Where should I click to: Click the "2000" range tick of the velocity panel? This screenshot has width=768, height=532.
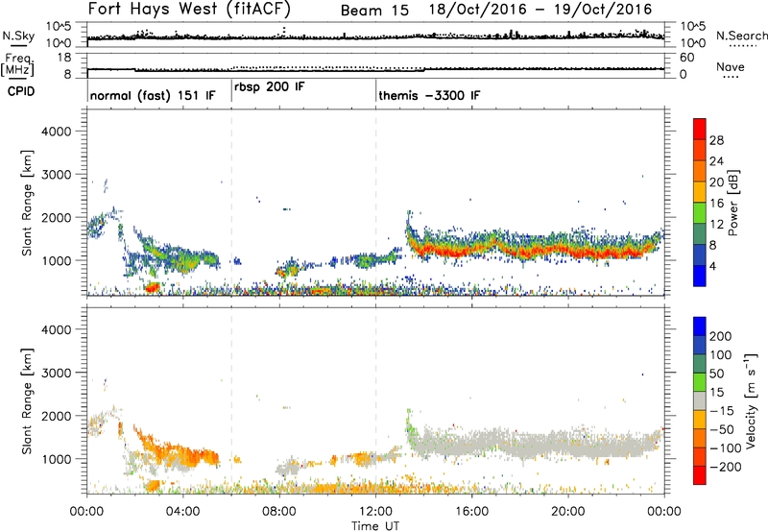click(56, 416)
